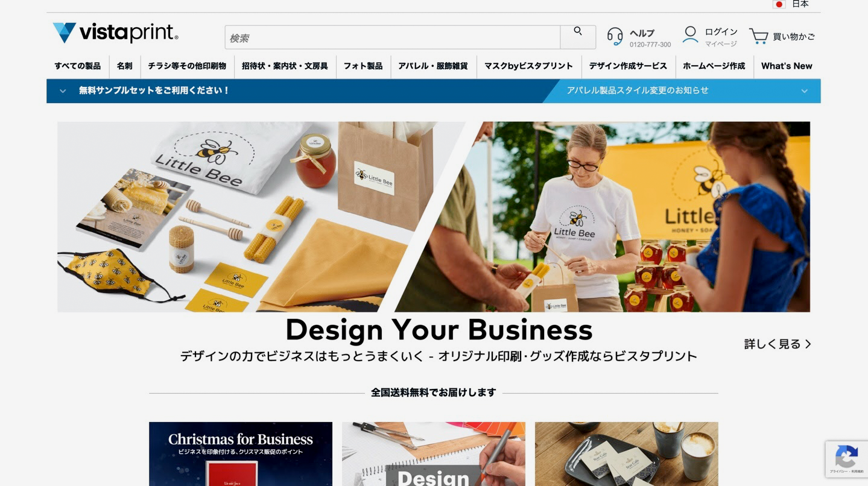
Task: Click the Little Bee hero banner image
Action: (434, 217)
